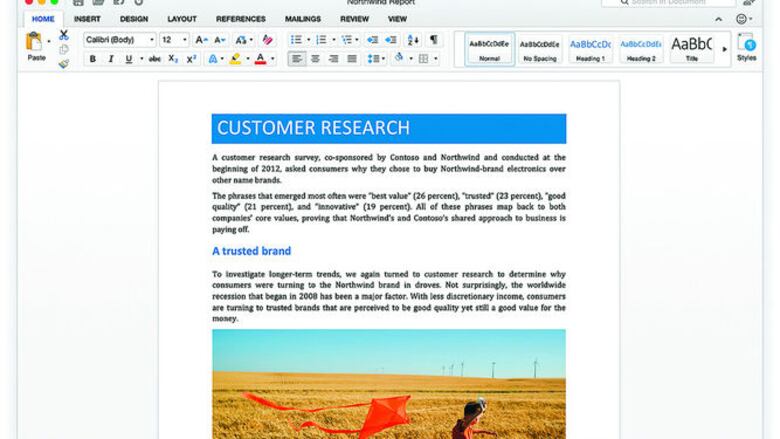Click the Text Effects blue A icon

pos(213,59)
